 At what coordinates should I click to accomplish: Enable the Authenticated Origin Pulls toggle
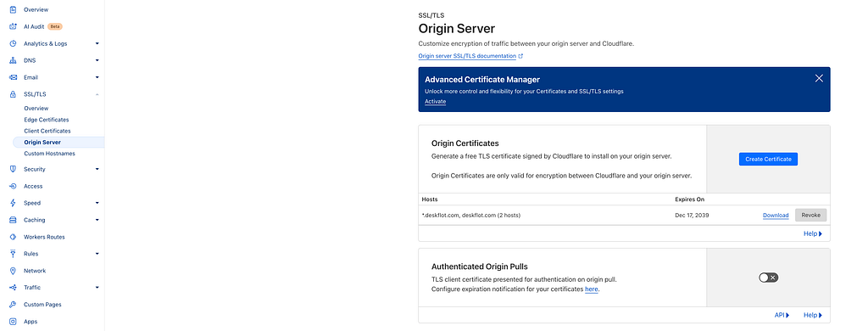tap(768, 278)
